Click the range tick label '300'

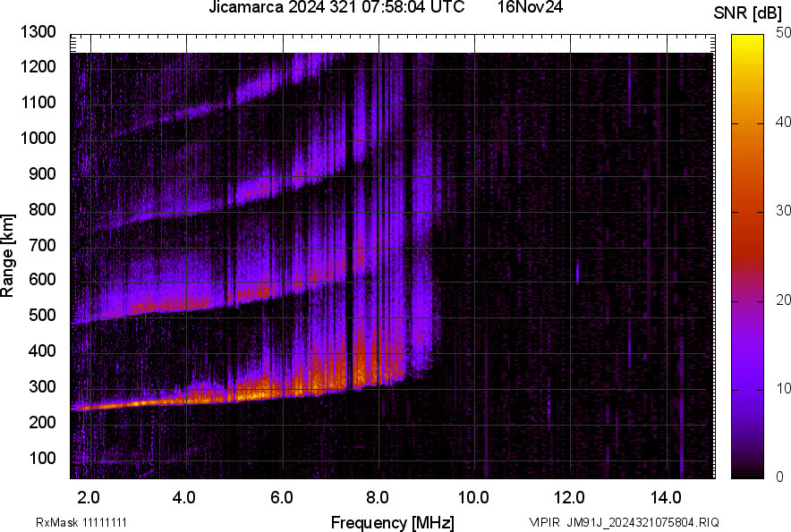[42, 386]
